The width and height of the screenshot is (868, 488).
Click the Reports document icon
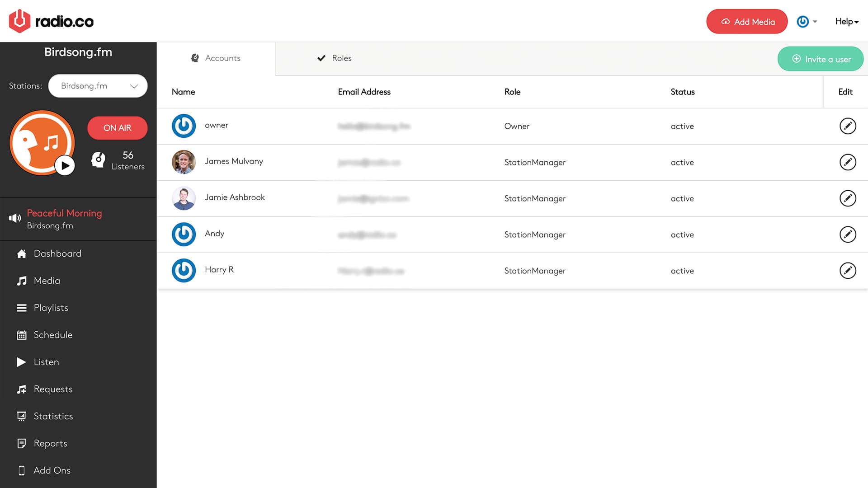coord(21,444)
